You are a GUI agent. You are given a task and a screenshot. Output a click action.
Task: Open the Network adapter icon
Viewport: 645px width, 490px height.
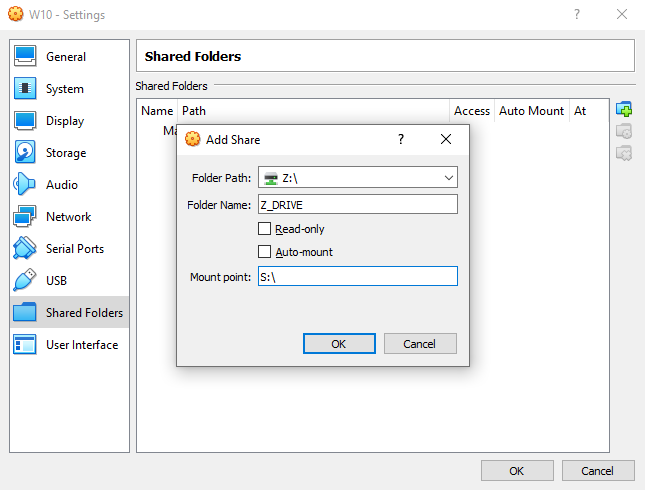tap(26, 217)
